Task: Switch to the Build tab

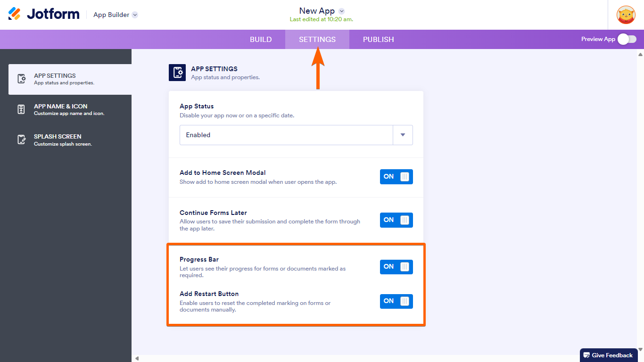Action: (x=261, y=40)
